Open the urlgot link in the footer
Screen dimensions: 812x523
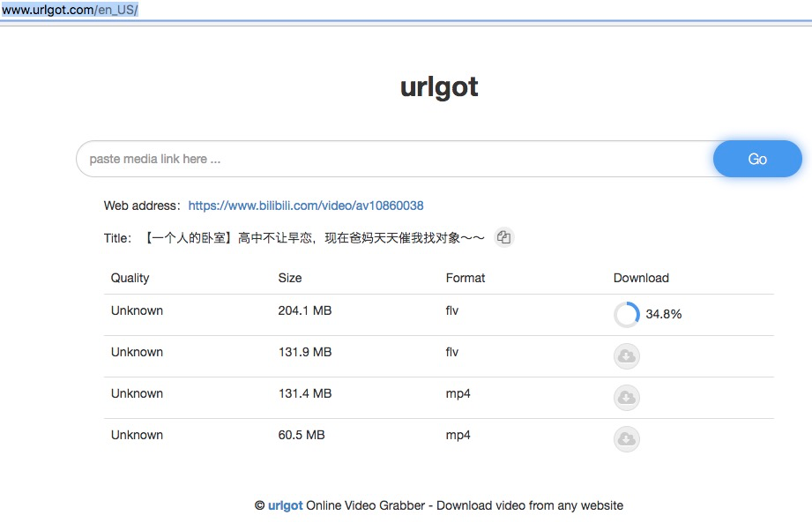tap(286, 506)
